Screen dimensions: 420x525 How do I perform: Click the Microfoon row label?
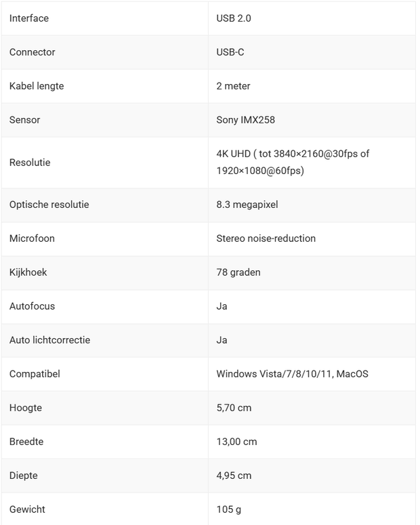click(x=32, y=238)
